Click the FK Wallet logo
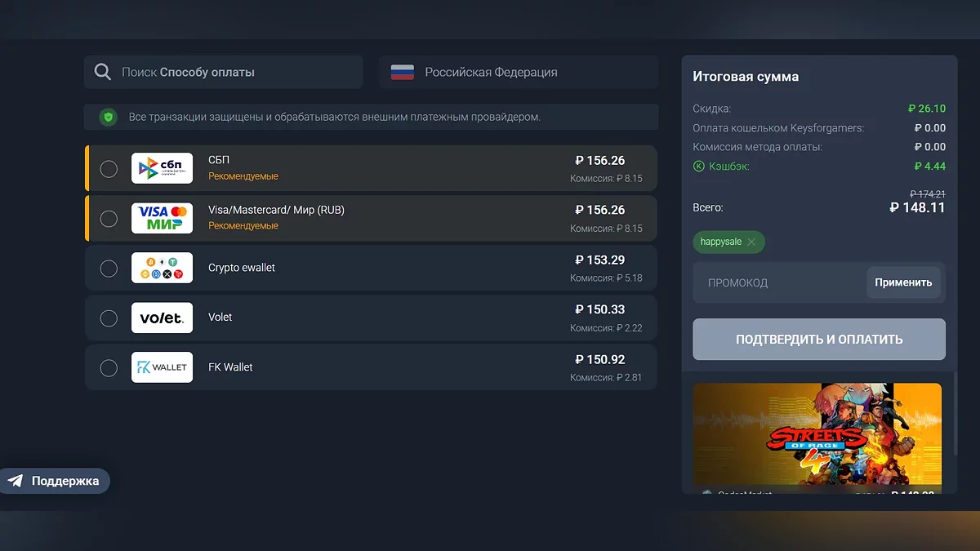980x551 pixels. [x=162, y=367]
